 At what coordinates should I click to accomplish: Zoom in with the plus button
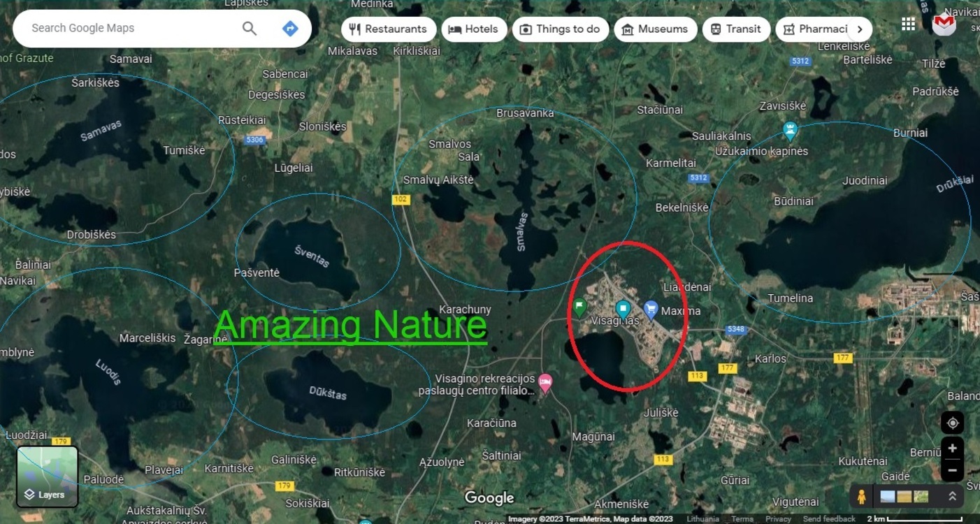pyautogui.click(x=952, y=448)
